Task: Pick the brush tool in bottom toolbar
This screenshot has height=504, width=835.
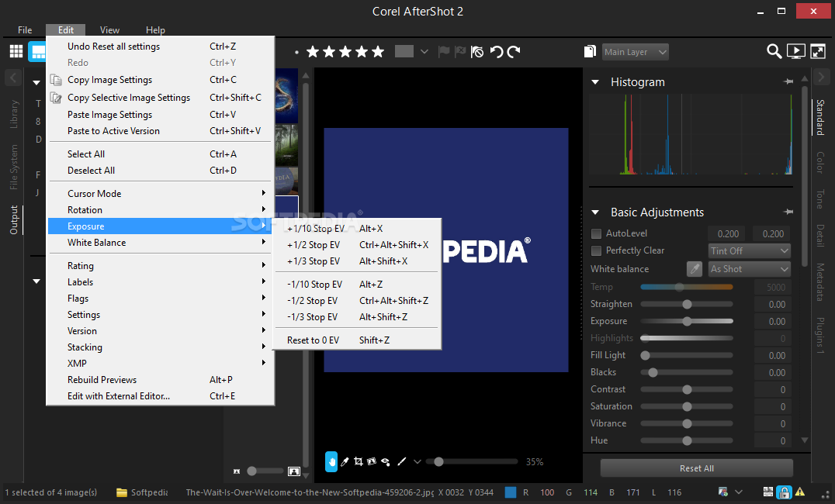Action: click(401, 461)
